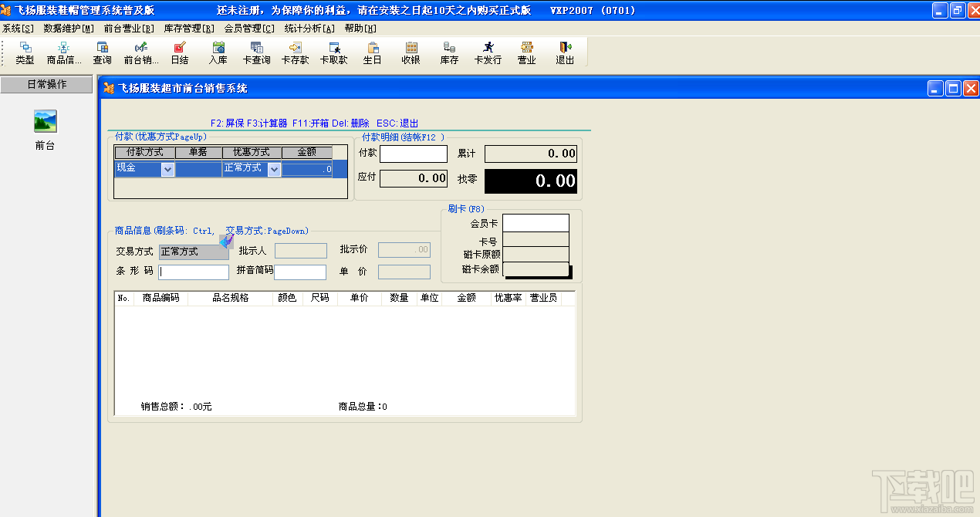Click the 拼音简码 input field

click(300, 272)
